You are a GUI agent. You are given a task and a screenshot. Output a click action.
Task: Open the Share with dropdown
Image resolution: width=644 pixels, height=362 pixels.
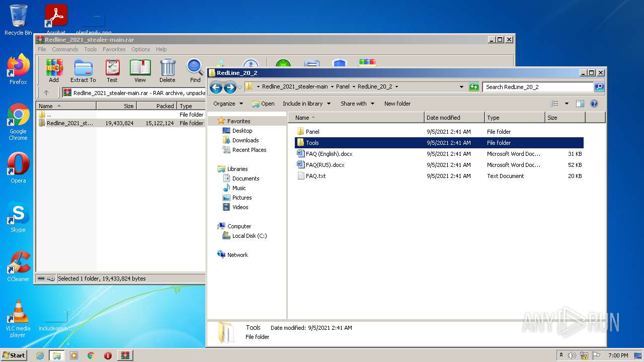(357, 104)
